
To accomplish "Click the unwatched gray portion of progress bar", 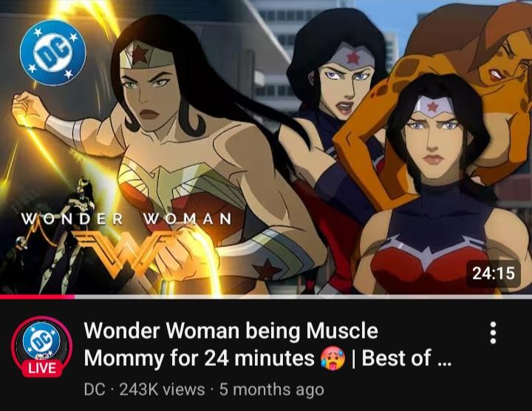I will click(304, 297).
